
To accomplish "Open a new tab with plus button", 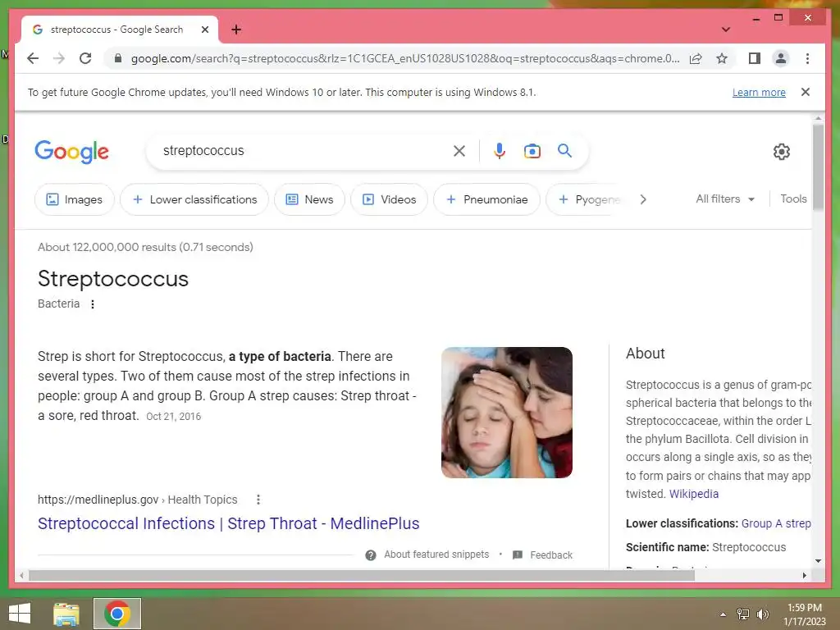I will pos(236,30).
